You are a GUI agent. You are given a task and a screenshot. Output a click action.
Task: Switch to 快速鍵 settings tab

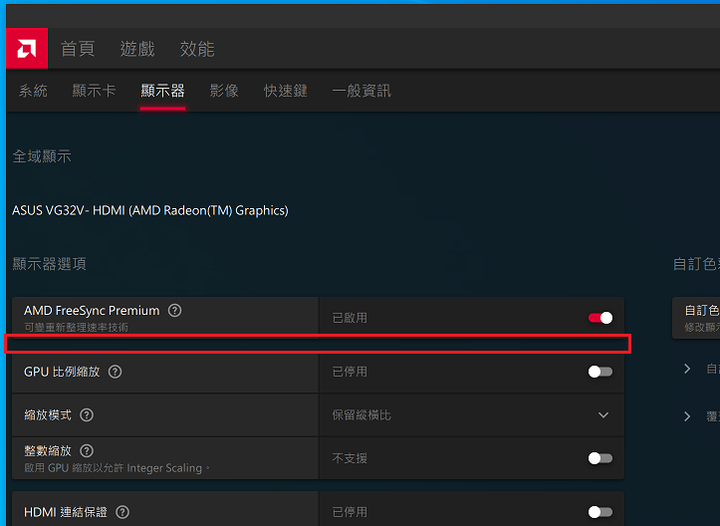click(x=285, y=91)
